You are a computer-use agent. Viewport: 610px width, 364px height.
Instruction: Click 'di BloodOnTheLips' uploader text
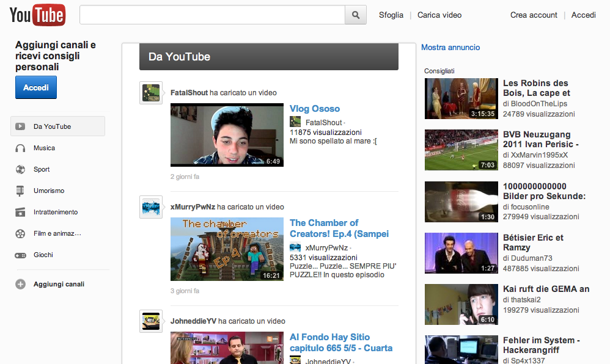(535, 104)
